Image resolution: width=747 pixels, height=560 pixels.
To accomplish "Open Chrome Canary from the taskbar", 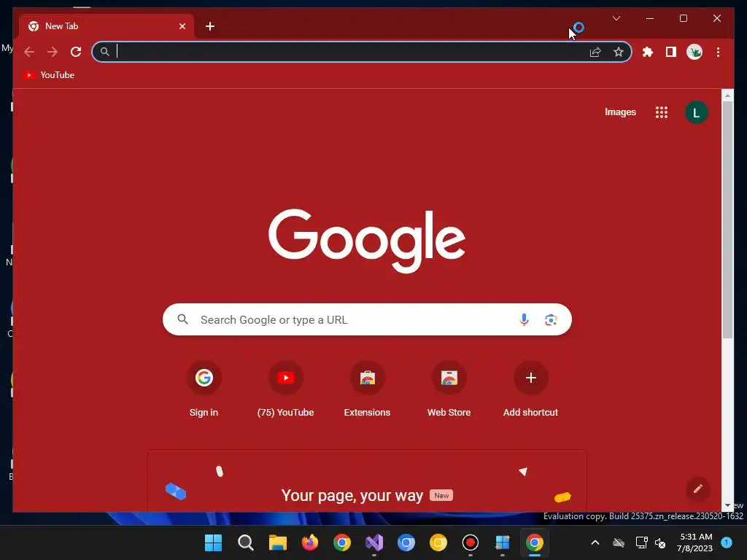I will tap(438, 542).
